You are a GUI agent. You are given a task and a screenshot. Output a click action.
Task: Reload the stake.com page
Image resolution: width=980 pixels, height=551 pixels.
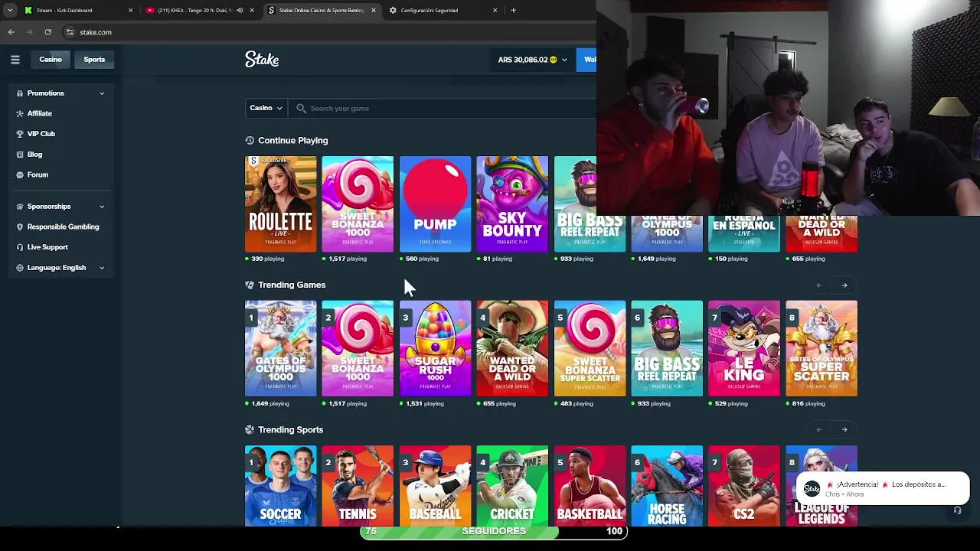click(47, 32)
